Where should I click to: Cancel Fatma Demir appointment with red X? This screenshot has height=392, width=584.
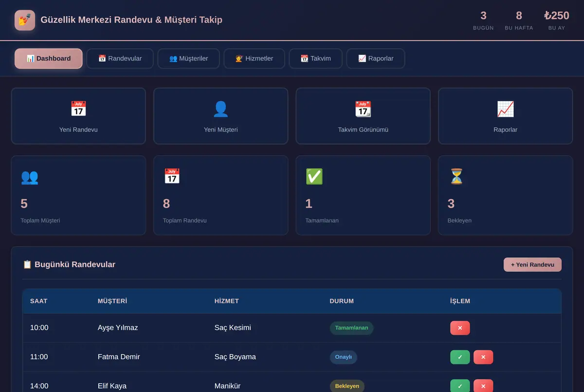tap(483, 357)
